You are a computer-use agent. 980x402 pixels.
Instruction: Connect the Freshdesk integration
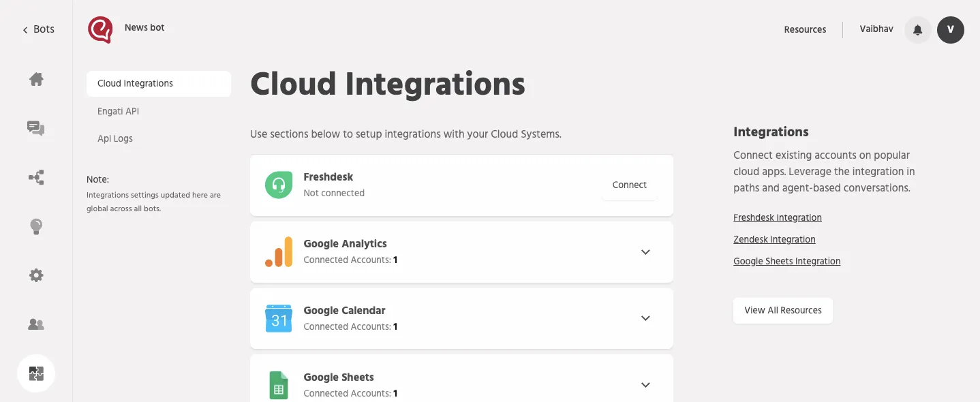[630, 185]
